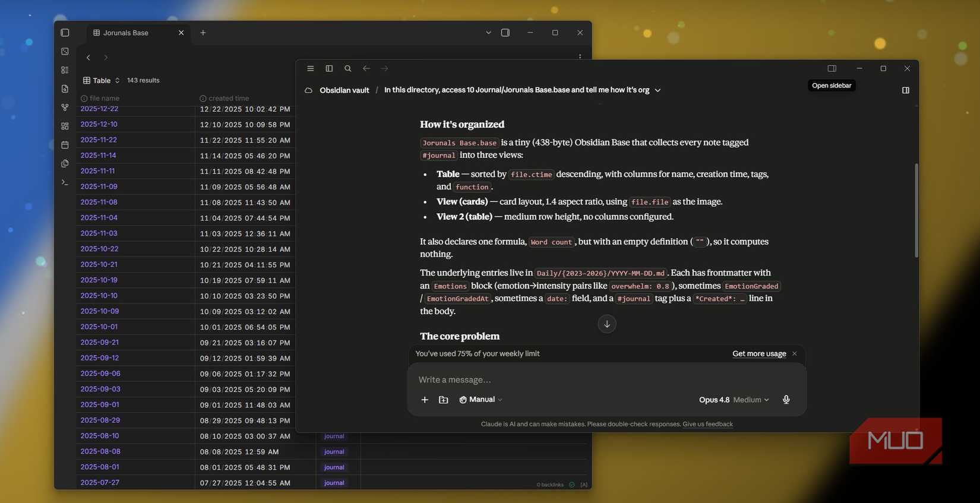This screenshot has width=980, height=503.
Task: Open journal entry 2025-08-29
Action: coord(100,420)
